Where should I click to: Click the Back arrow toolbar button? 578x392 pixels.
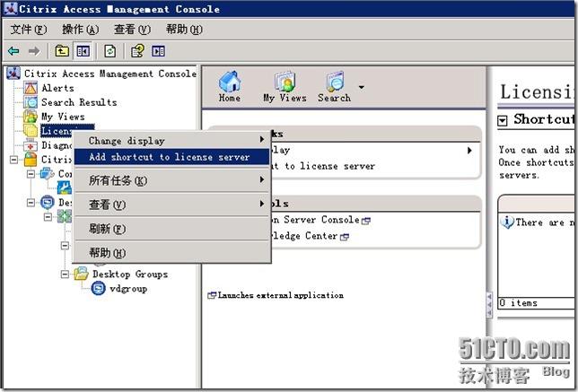click(x=13, y=51)
